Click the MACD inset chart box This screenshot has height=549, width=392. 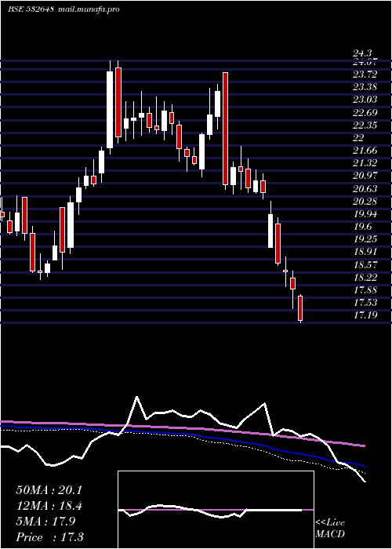pyautogui.click(x=216, y=510)
